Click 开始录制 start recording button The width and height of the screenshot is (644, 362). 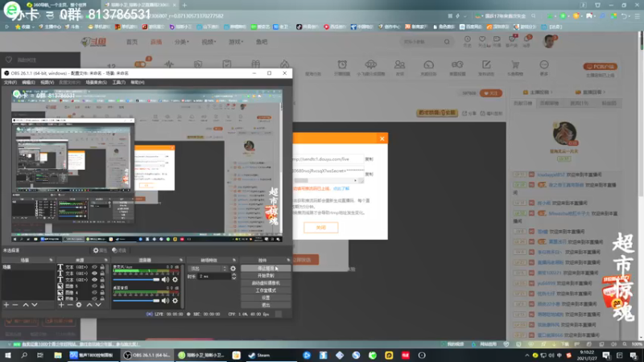pyautogui.click(x=266, y=275)
